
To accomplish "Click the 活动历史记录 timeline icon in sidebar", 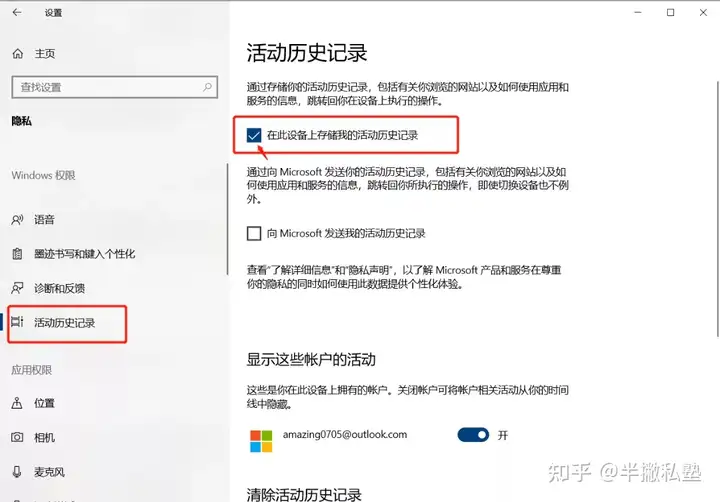I will click(x=17, y=322).
